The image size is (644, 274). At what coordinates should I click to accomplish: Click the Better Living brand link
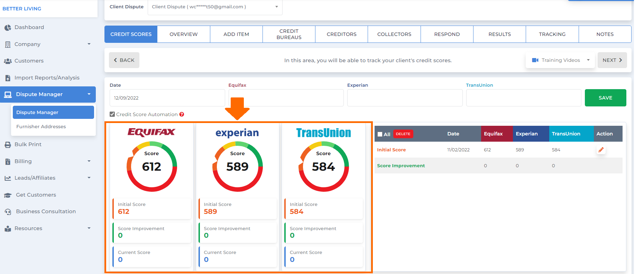pyautogui.click(x=22, y=9)
